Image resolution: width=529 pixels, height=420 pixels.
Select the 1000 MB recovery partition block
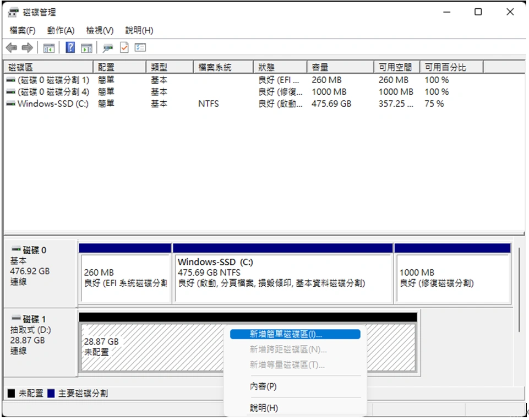coord(452,278)
